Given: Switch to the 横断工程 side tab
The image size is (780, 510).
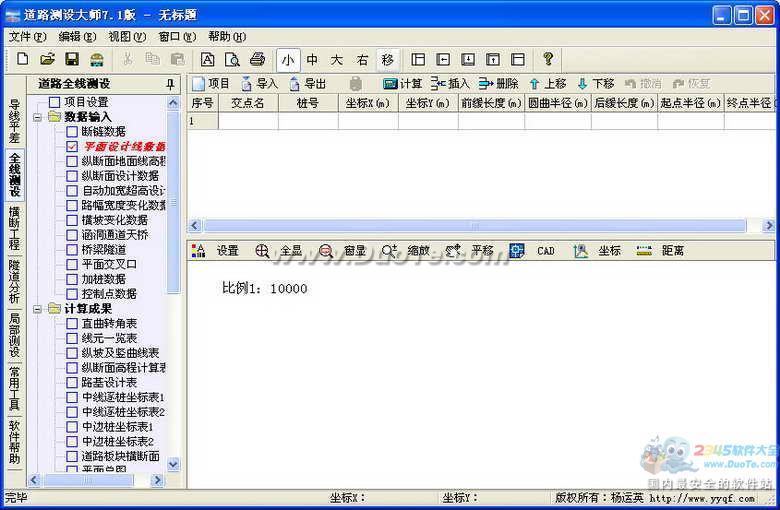Looking at the screenshot, I should pyautogui.click(x=14, y=229).
